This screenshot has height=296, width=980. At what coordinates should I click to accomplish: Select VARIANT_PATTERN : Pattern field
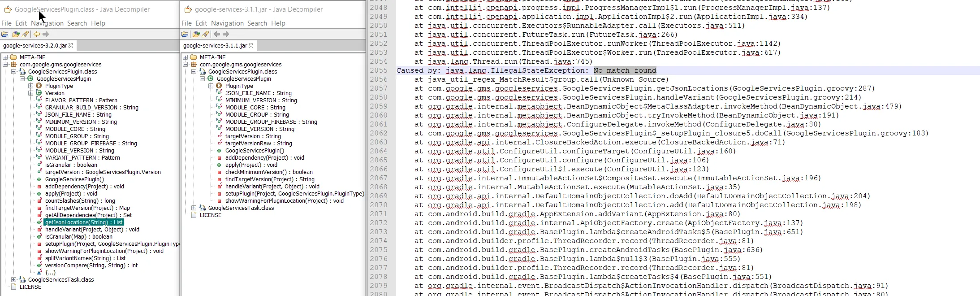tap(82, 157)
